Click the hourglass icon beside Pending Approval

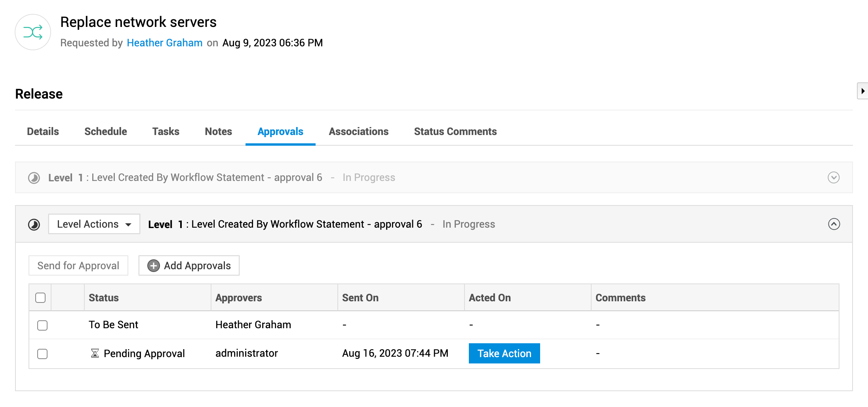95,353
